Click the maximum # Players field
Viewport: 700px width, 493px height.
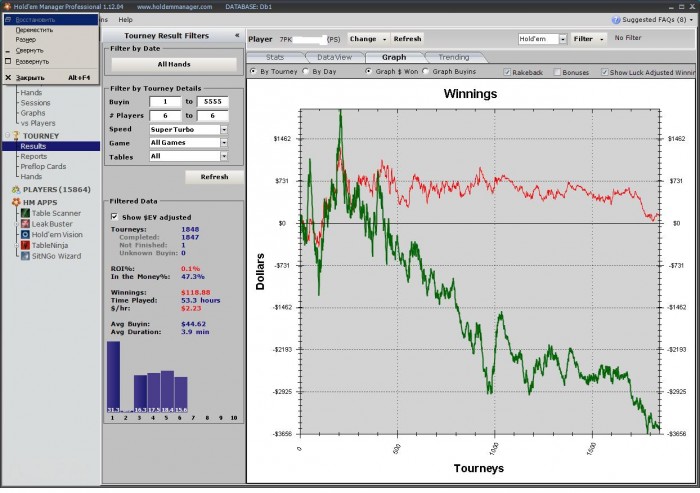pyautogui.click(x=212, y=116)
